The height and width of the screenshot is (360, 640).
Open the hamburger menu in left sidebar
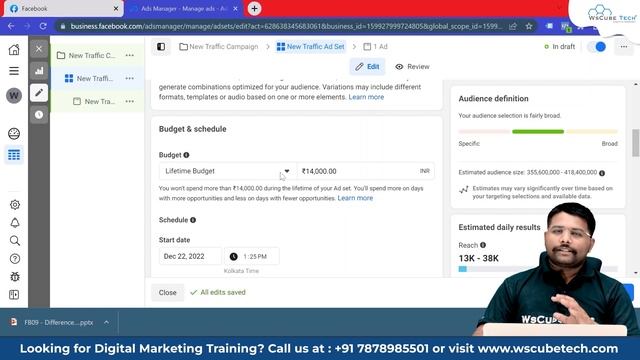(x=14, y=71)
